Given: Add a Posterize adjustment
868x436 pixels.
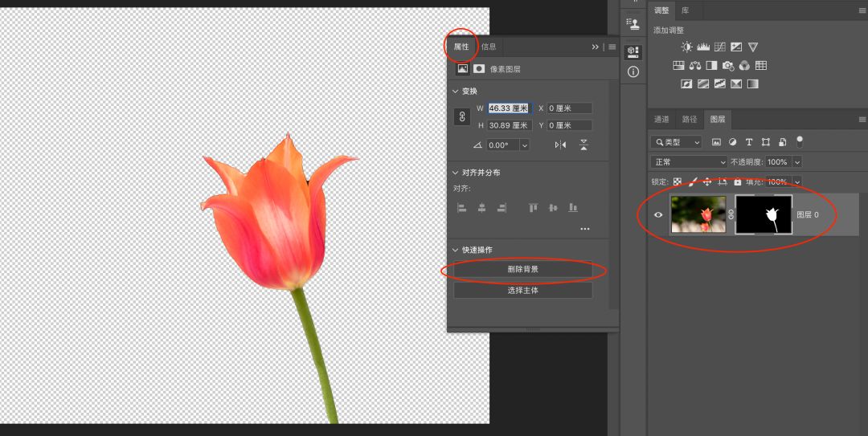Looking at the screenshot, I should click(x=703, y=84).
